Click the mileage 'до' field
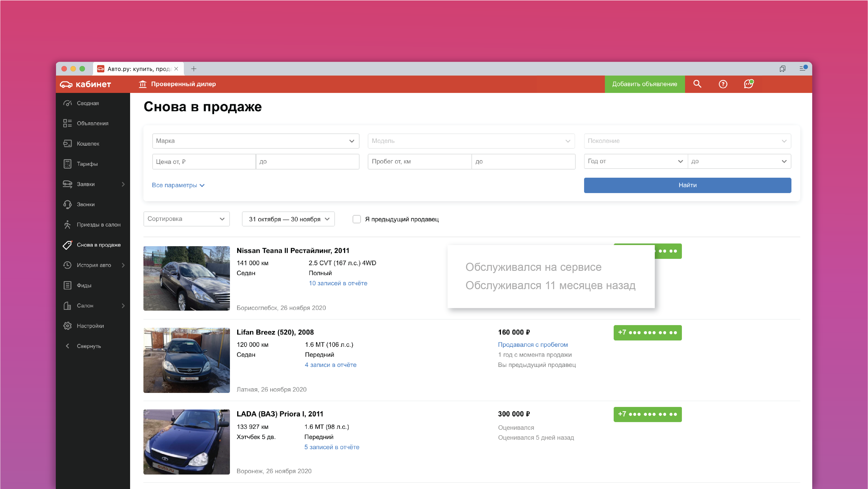 point(523,162)
